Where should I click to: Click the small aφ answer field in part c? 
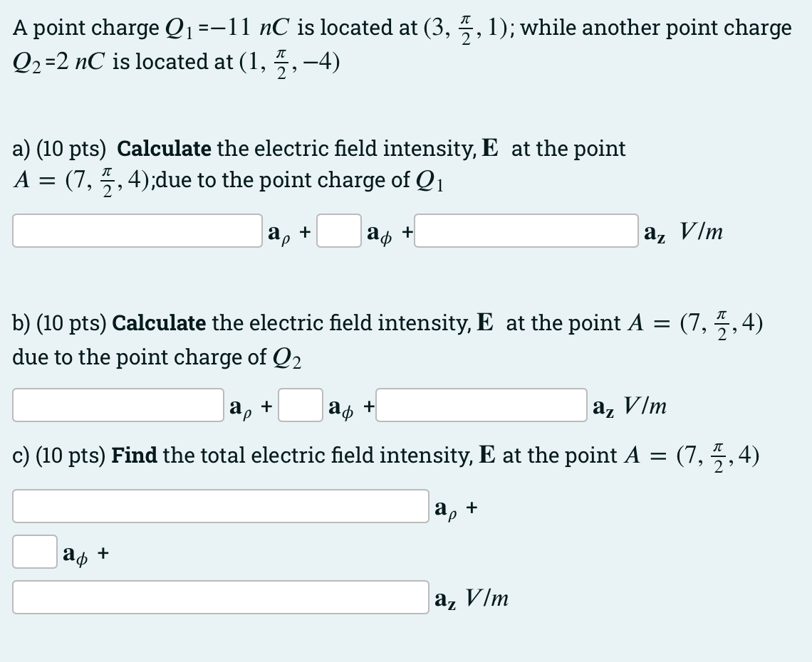click(x=33, y=552)
